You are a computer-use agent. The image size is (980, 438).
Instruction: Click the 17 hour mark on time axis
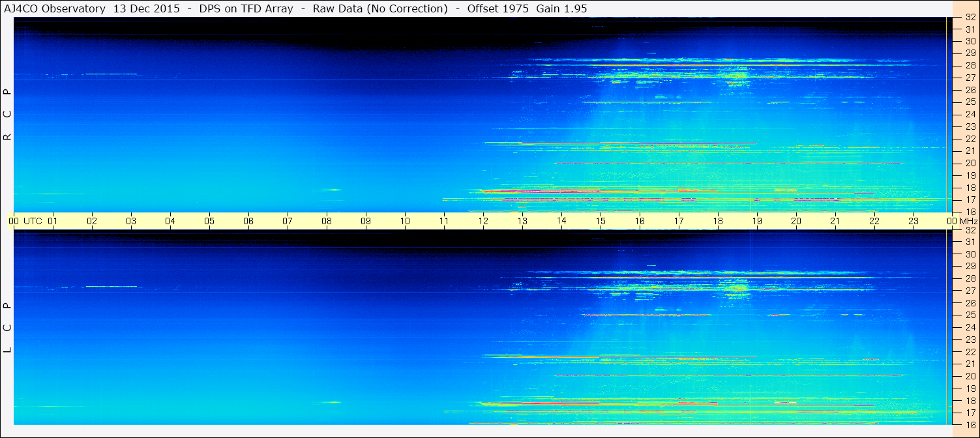(679, 221)
